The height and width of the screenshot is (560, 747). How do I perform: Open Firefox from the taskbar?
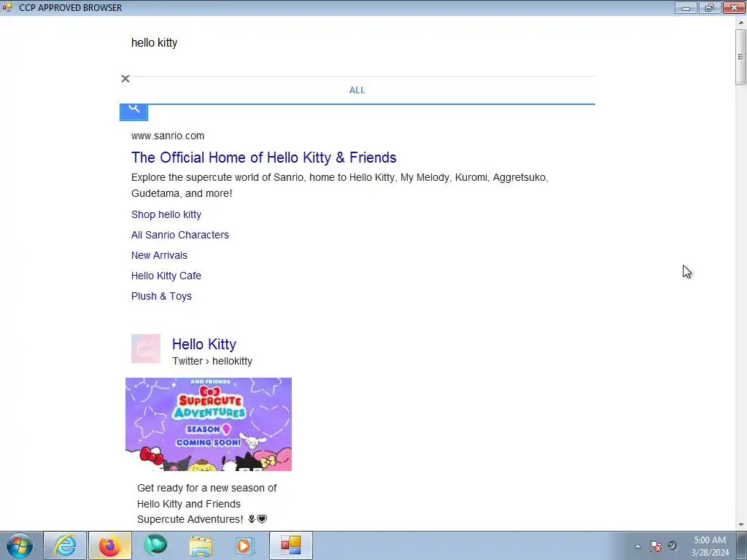coord(110,545)
